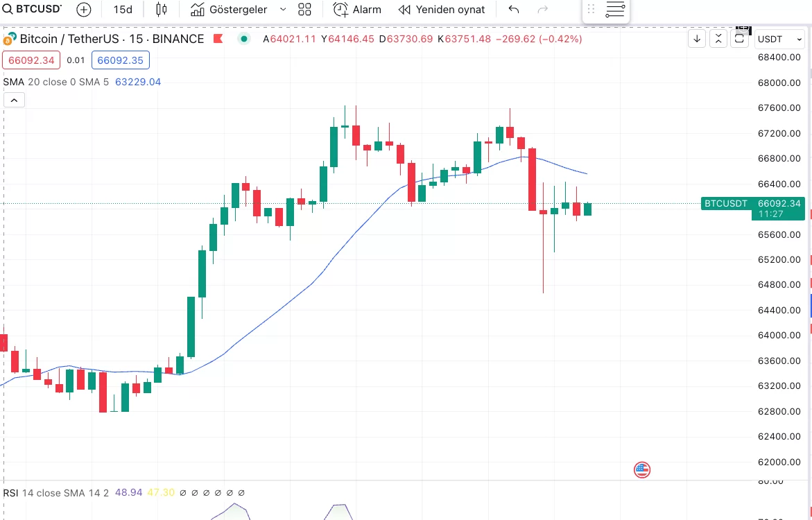Open the 15d interval selector
The width and height of the screenshot is (812, 520).
(123, 10)
